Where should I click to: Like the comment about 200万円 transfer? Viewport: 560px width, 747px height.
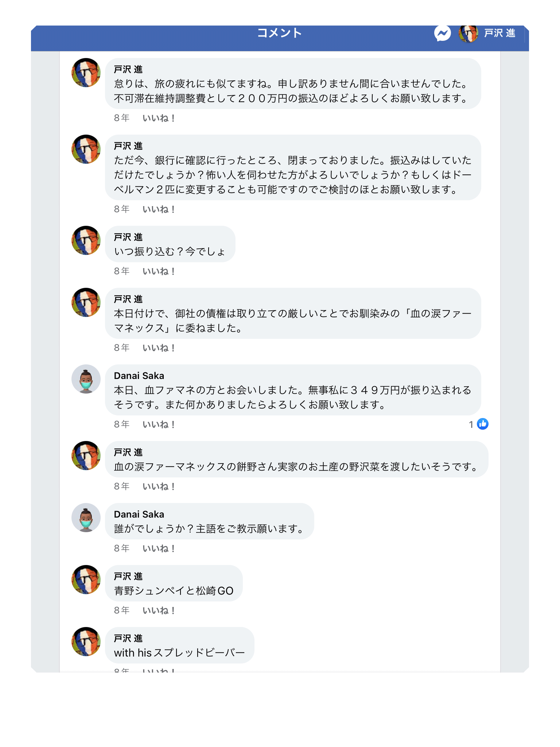[x=159, y=118]
